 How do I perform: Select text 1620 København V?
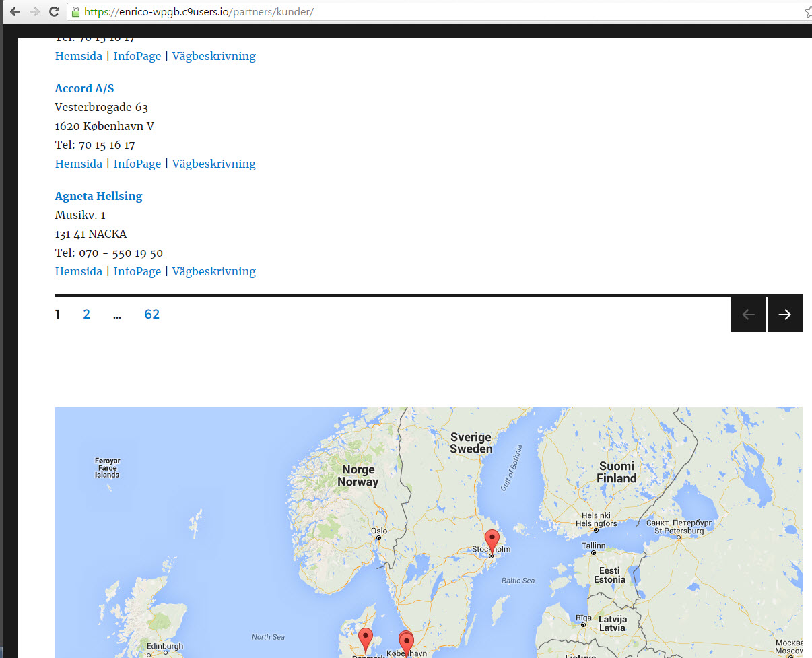104,126
